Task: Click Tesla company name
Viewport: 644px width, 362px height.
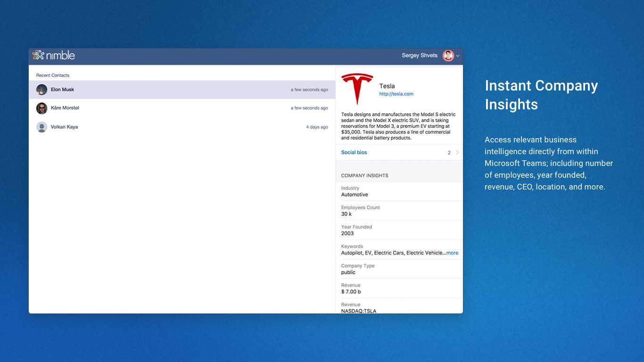Action: (x=387, y=86)
